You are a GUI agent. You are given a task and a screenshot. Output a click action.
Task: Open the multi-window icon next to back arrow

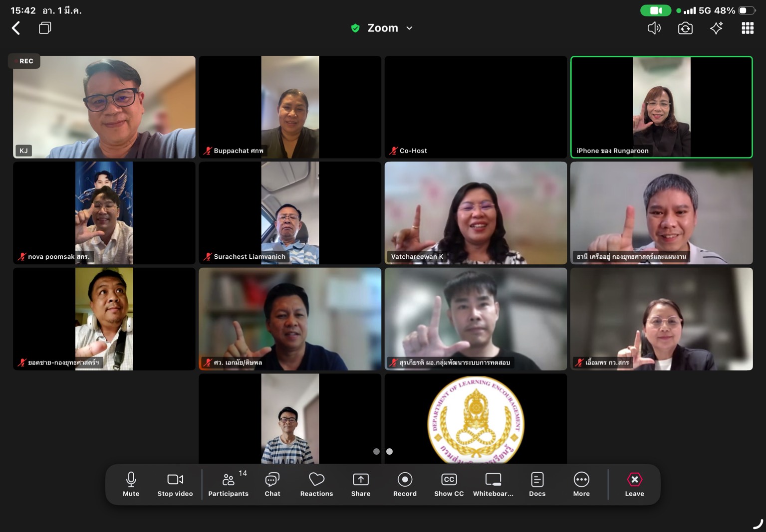pyautogui.click(x=45, y=28)
